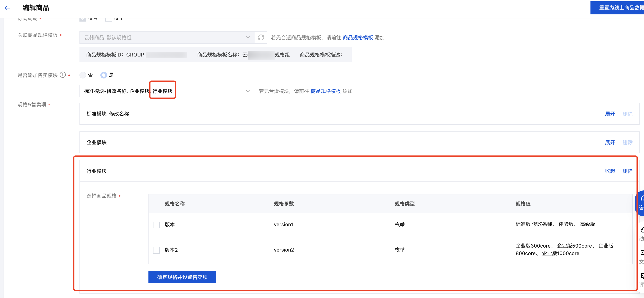Click the refresh icon next to template dropdown

tap(261, 37)
